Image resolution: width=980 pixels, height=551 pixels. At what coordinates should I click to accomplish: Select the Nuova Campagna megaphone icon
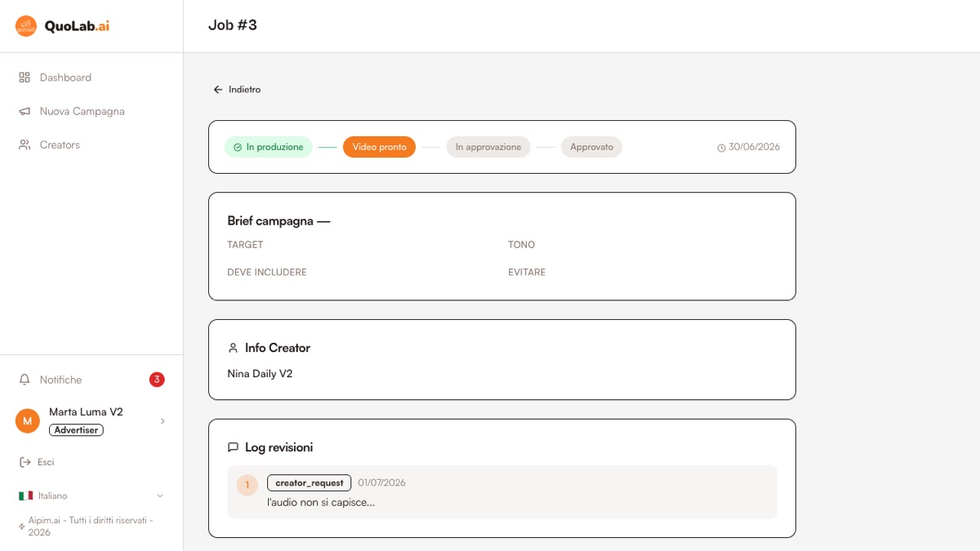(x=24, y=111)
